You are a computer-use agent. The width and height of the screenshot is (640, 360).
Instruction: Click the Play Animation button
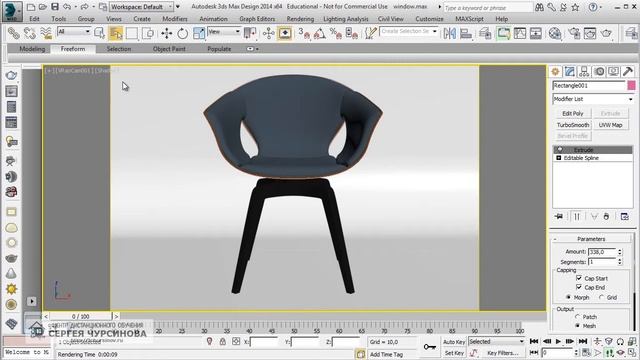click(558, 341)
